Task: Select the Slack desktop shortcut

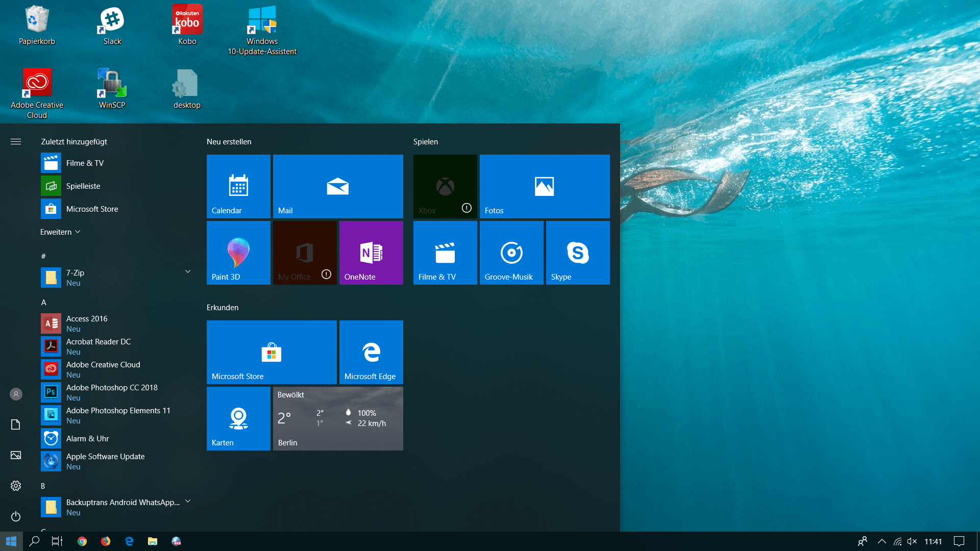Action: [x=112, y=26]
